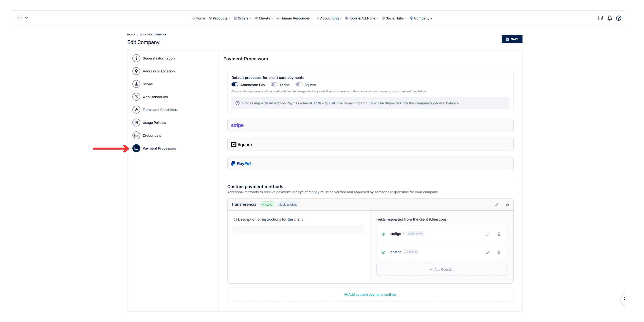Expand the Stripe processor panel
644x322 pixels.
tap(370, 125)
